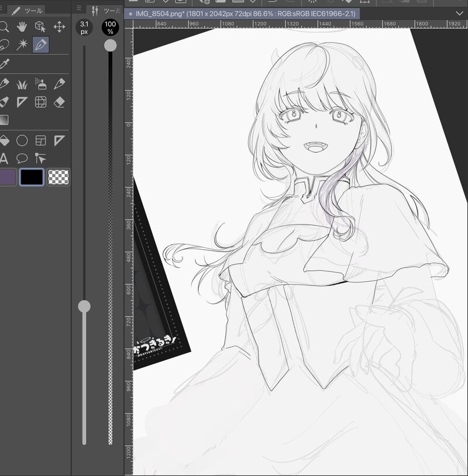Select the pencil tool right of the airbrush

tap(59, 84)
